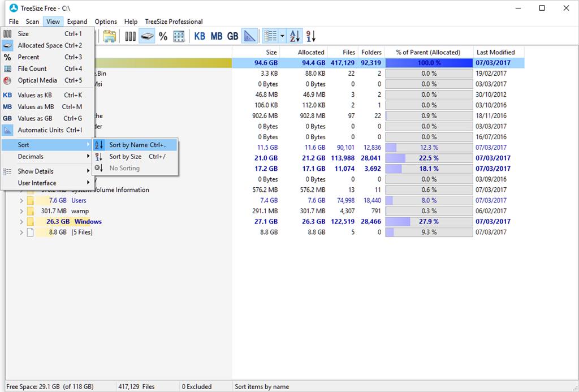The width and height of the screenshot is (579, 392).
Task: Click the 94.6 GB size cell
Action: click(x=266, y=63)
